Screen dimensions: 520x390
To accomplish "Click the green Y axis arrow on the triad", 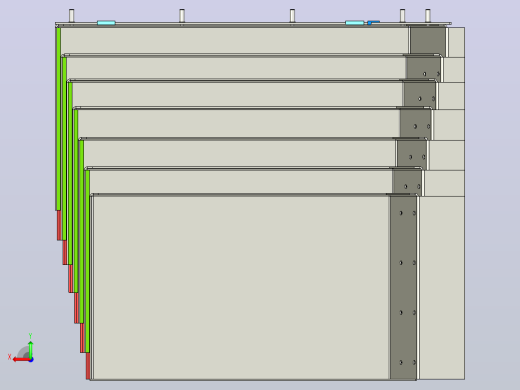I will pos(30,349).
